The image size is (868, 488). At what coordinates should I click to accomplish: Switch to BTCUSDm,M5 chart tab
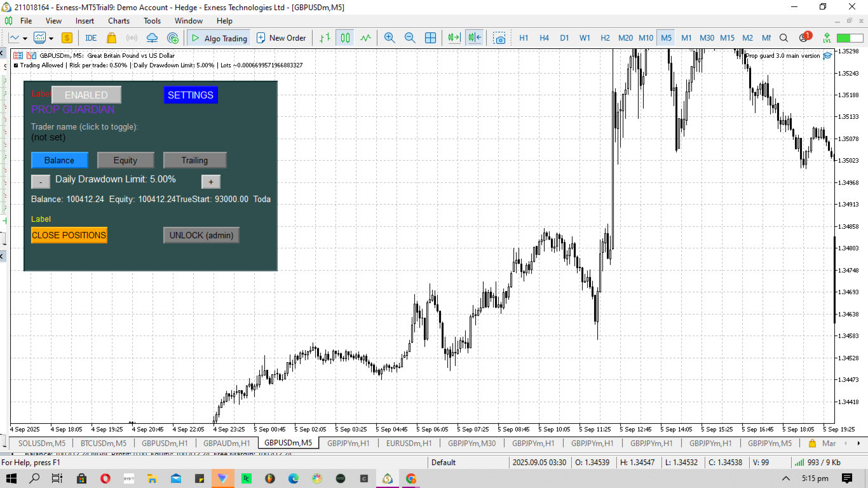[104, 444]
